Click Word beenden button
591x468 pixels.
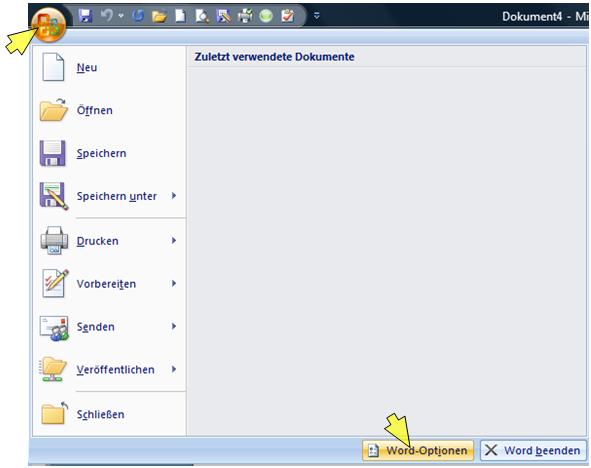(533, 450)
